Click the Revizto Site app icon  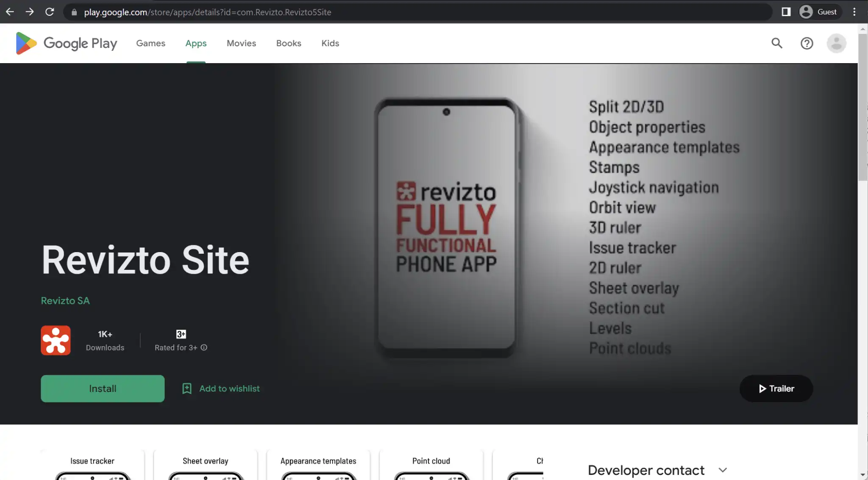56,340
